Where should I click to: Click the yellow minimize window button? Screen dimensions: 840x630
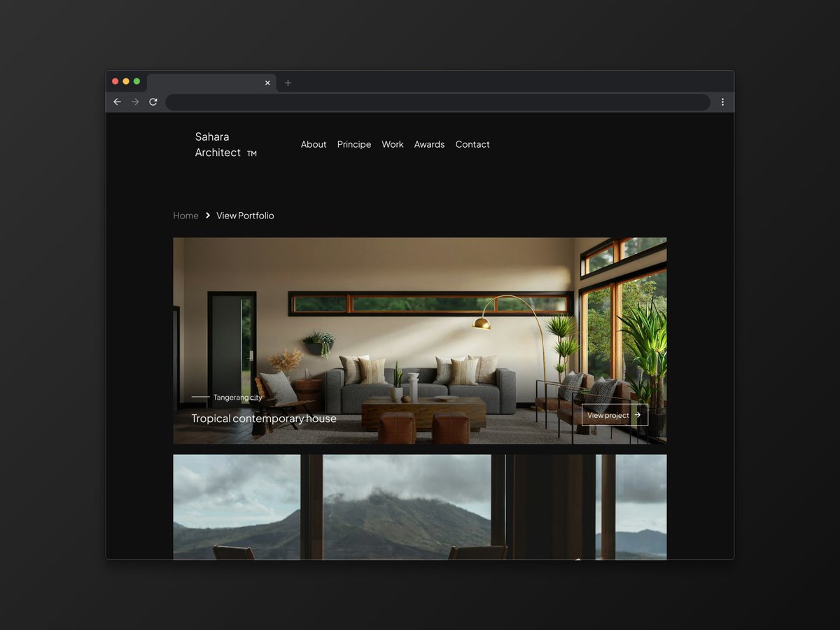click(126, 81)
